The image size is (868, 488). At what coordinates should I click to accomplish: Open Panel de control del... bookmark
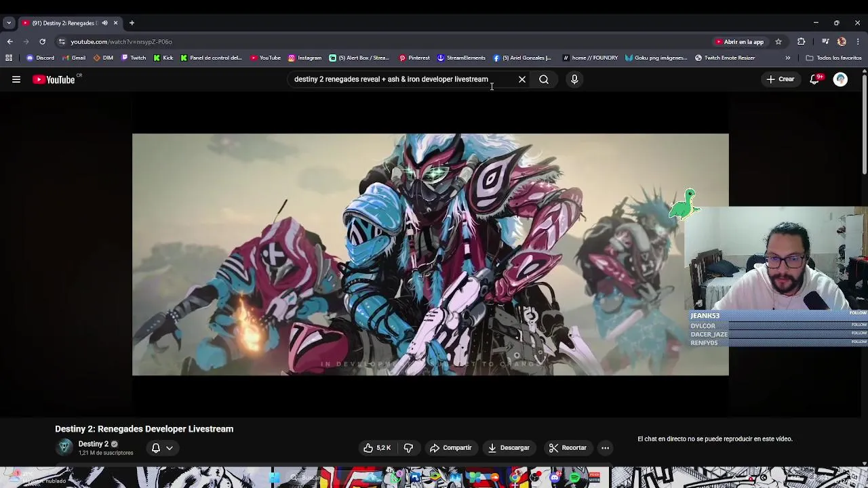[211, 58]
